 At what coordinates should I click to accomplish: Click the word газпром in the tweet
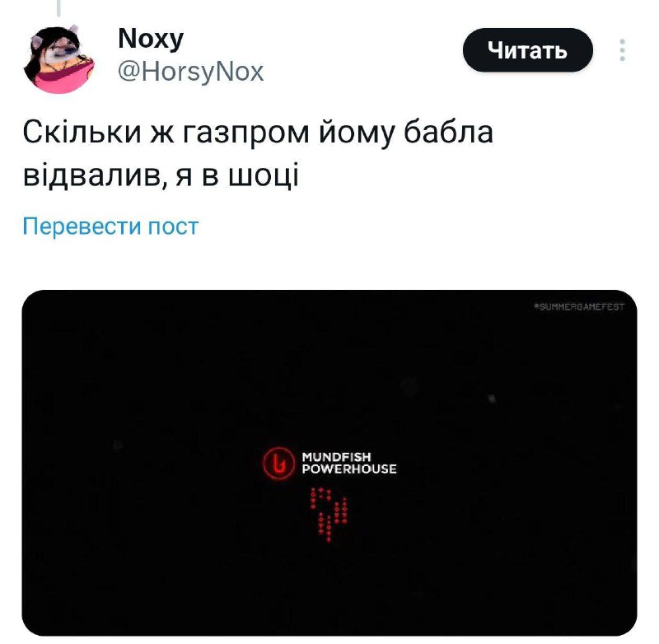[x=246, y=133]
